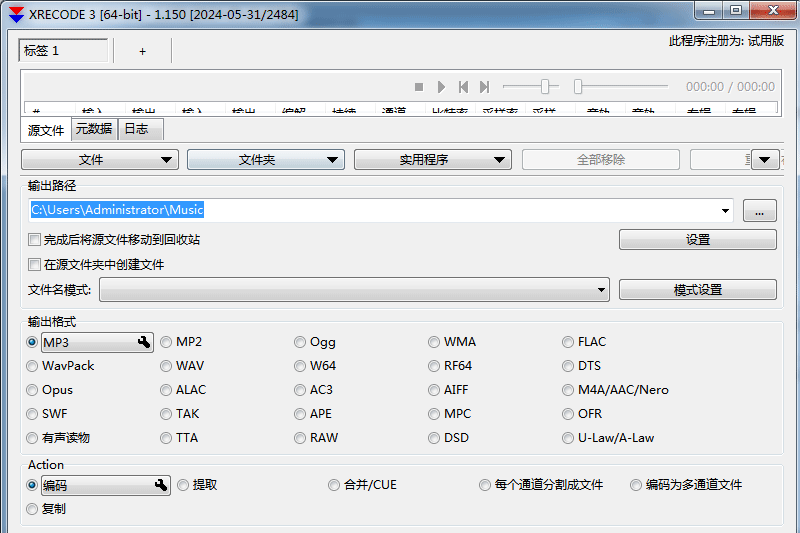The height and width of the screenshot is (533, 800).
Task: Expand the 文件名模式 combo box
Action: coord(354,290)
